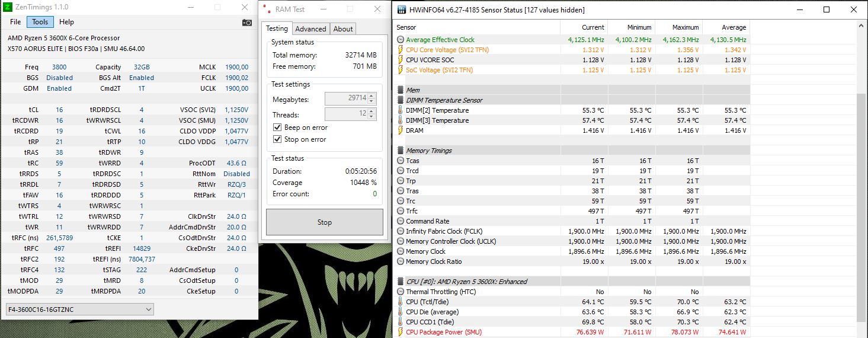Image resolution: width=868 pixels, height=338 pixels.
Task: Click the Megabytes spinner arrows
Action: [x=372, y=99]
